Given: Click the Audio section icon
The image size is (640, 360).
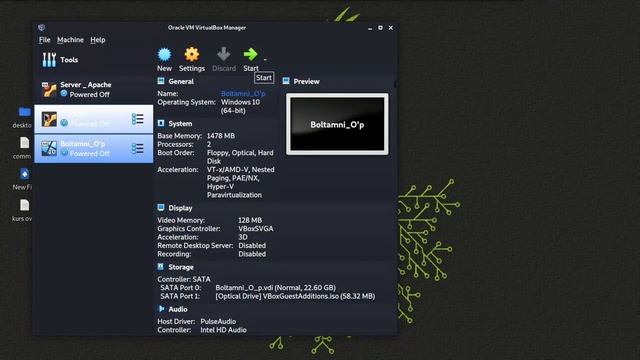Looking at the screenshot, I should (x=161, y=309).
